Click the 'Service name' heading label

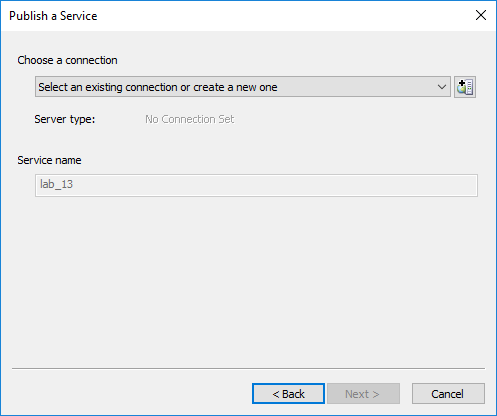(49, 160)
